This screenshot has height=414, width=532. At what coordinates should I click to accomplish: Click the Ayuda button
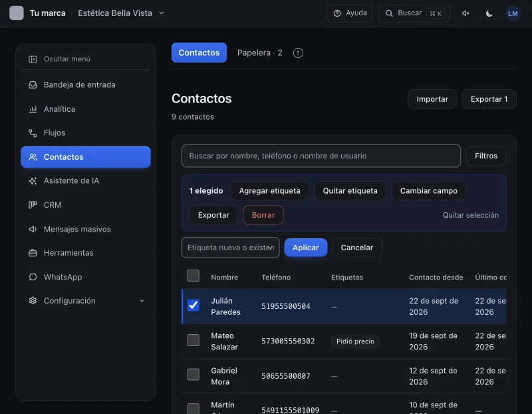pyautogui.click(x=350, y=13)
